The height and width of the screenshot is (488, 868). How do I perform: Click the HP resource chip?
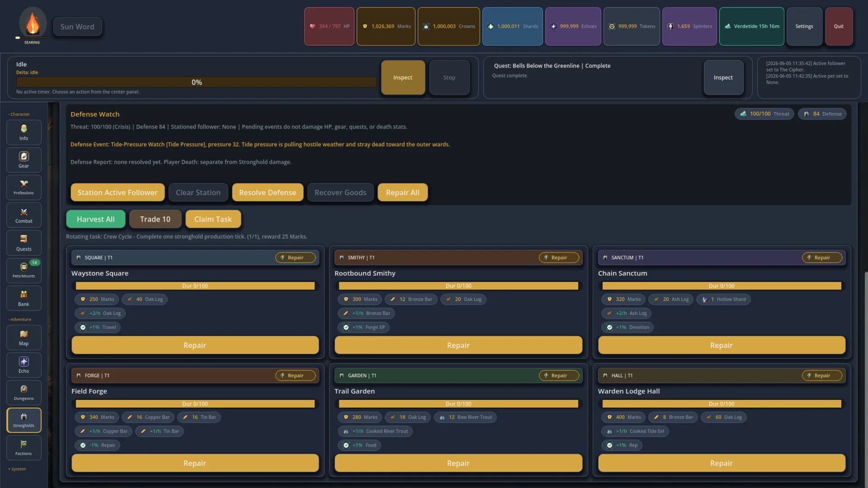[329, 26]
